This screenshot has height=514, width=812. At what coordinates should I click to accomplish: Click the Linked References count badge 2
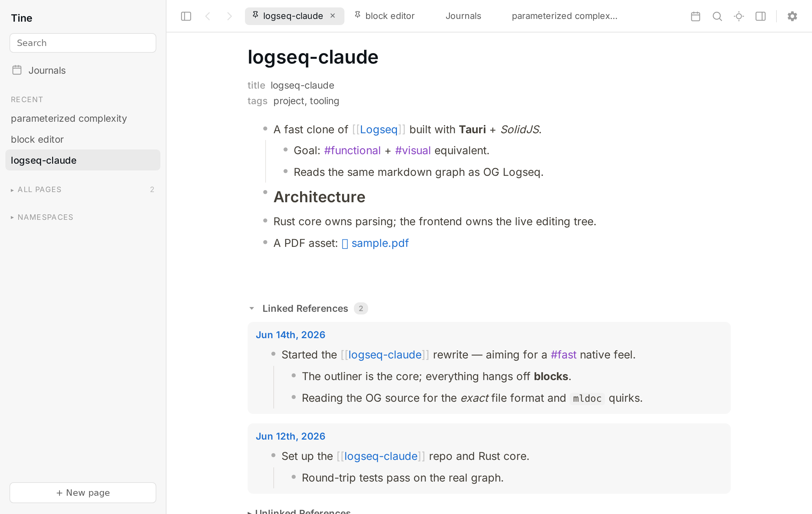pyautogui.click(x=361, y=308)
